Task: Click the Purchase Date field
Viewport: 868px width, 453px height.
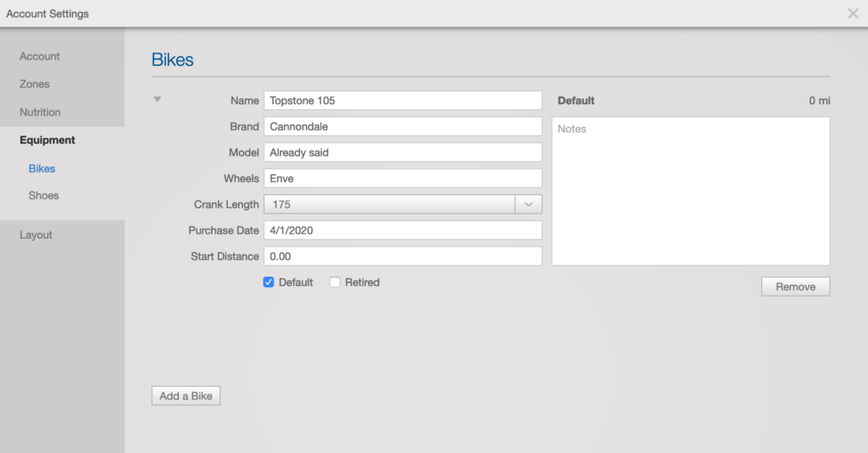Action: coord(403,230)
